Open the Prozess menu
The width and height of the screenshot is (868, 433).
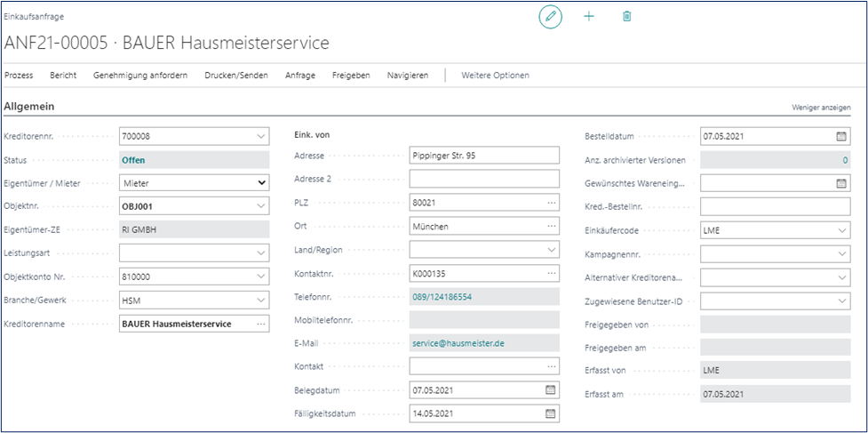click(19, 76)
